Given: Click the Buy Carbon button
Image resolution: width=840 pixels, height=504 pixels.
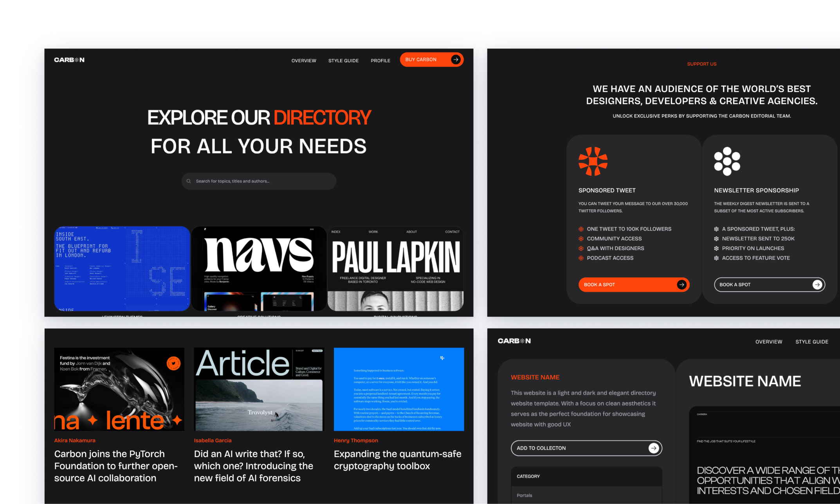Looking at the screenshot, I should click(431, 59).
